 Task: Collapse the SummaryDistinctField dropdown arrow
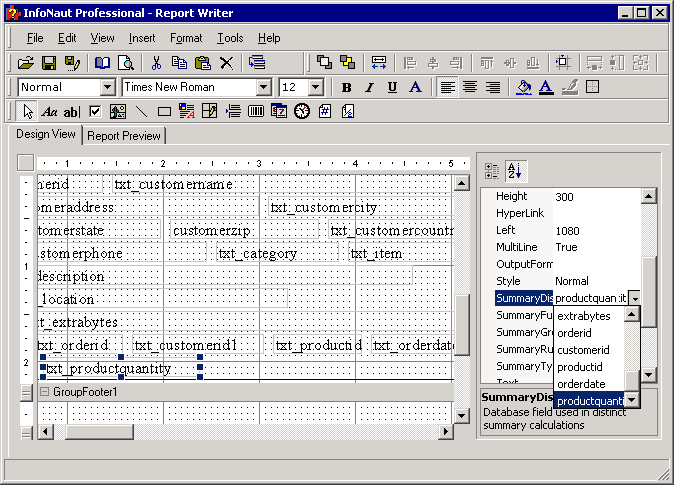click(x=634, y=298)
